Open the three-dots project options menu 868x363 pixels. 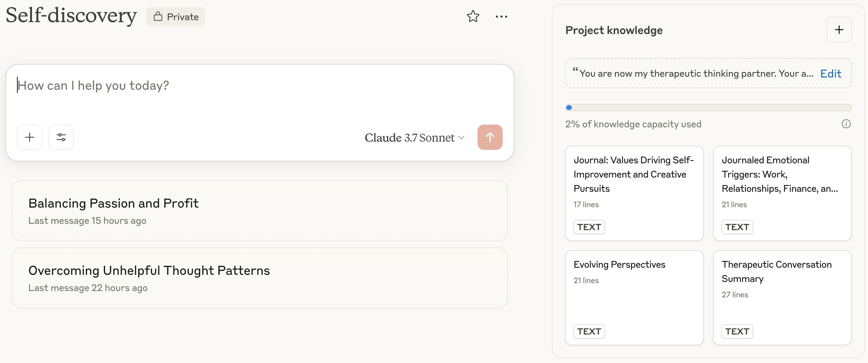coord(501,17)
